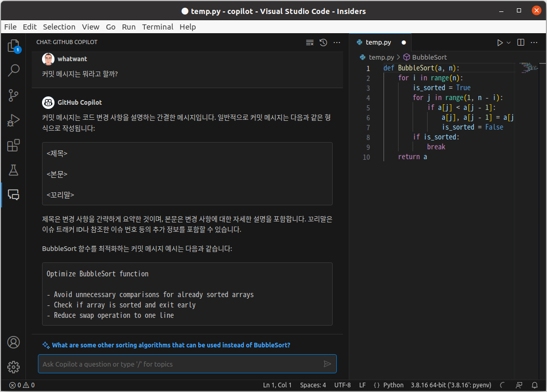Image resolution: width=547 pixels, height=392 pixels.
Task: Click the Copilot status bar icon
Action: pyautogui.click(x=502, y=385)
